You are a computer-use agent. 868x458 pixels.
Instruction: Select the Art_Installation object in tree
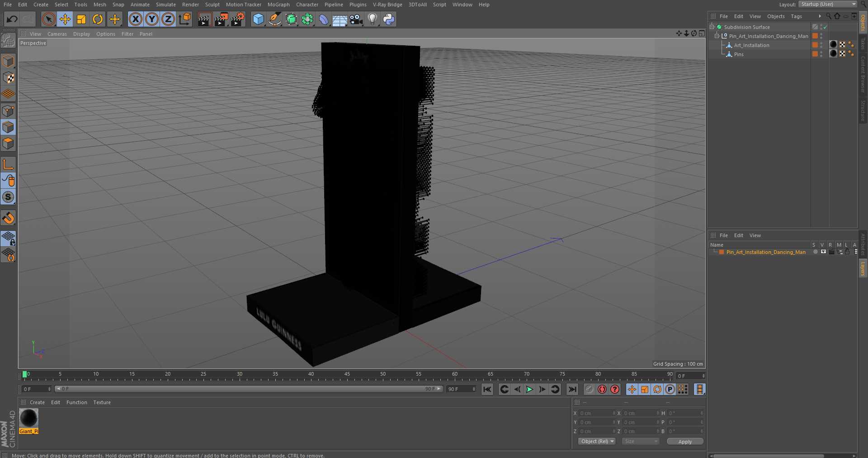click(751, 45)
